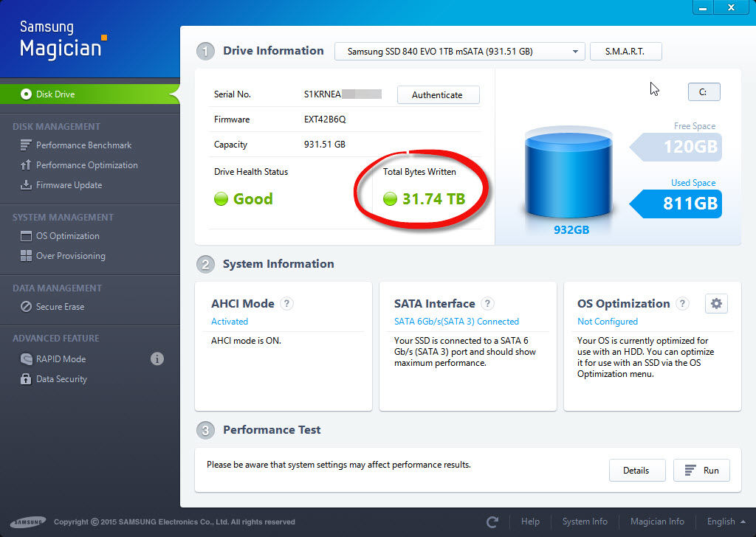The image size is (756, 537).
Task: Click the RAPID Mode icon
Action: (x=26, y=358)
